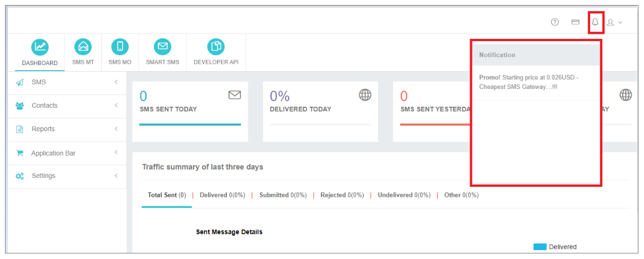This screenshot has height=259, width=644.
Task: Click the SMS sent yesterday red bar
Action: click(x=435, y=124)
